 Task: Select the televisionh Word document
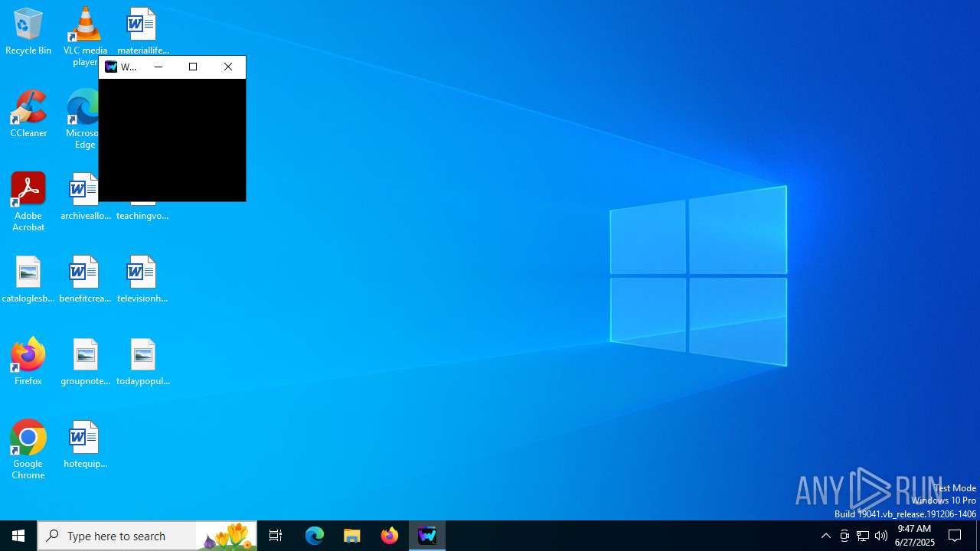[142, 279]
